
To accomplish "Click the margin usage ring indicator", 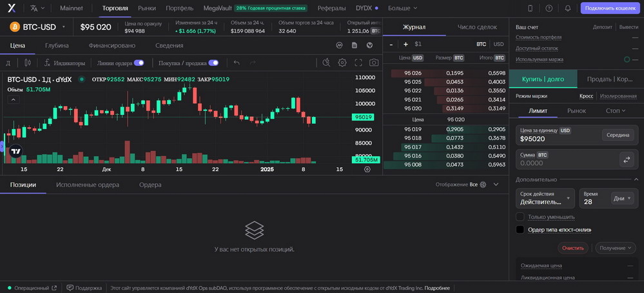I will point(627,59).
